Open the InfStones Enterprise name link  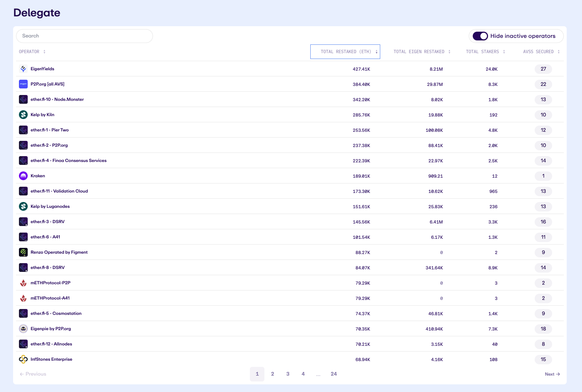tap(51, 359)
